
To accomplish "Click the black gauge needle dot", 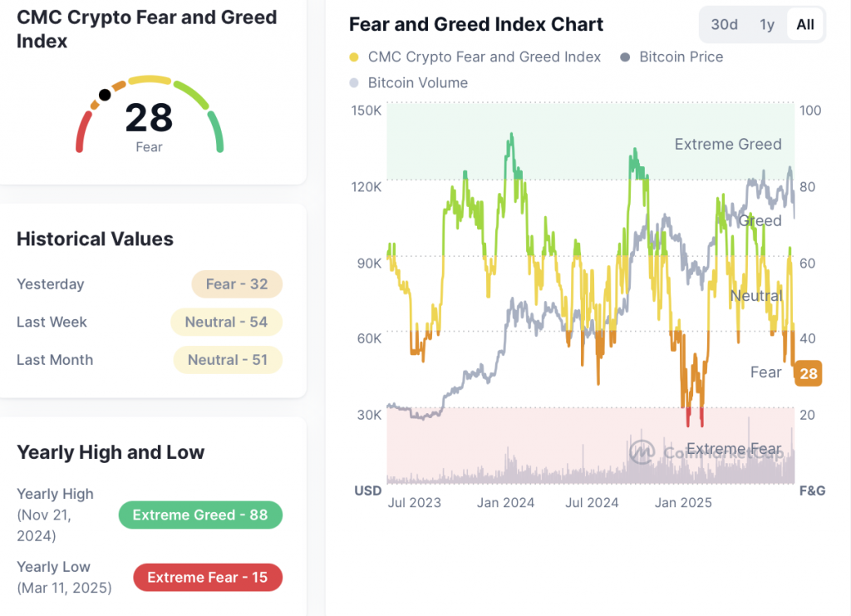I will click(105, 95).
